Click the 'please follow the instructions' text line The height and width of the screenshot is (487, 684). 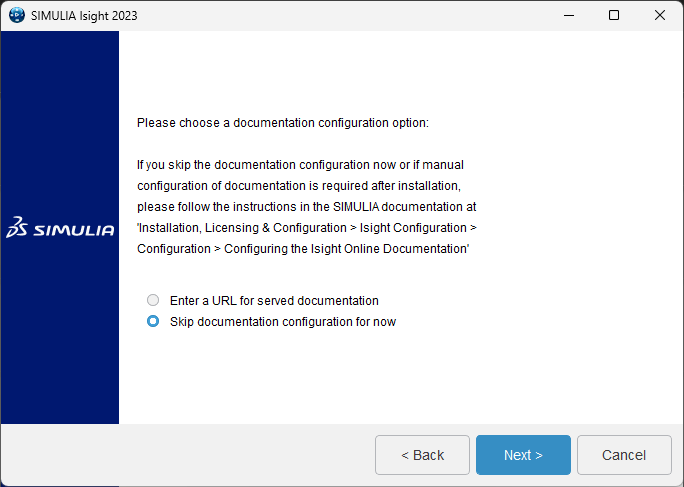click(306, 207)
